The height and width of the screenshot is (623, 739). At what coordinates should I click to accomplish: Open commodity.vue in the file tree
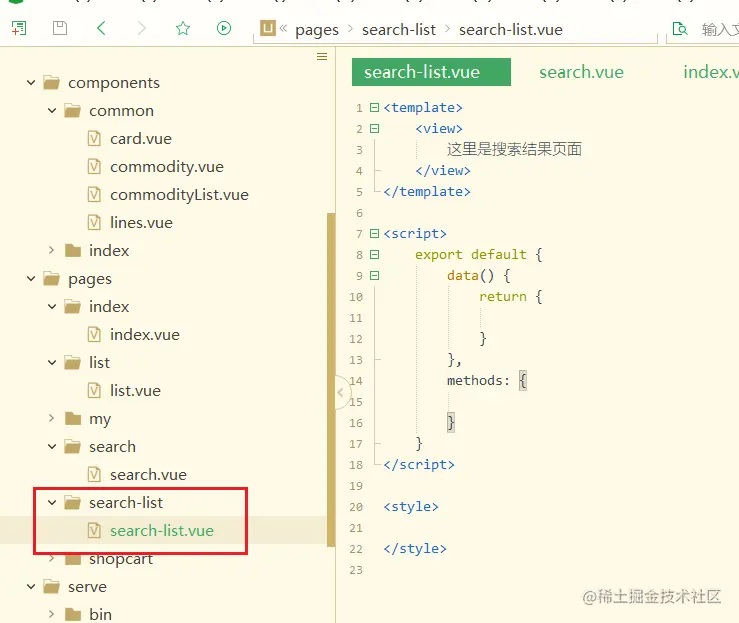(x=167, y=167)
